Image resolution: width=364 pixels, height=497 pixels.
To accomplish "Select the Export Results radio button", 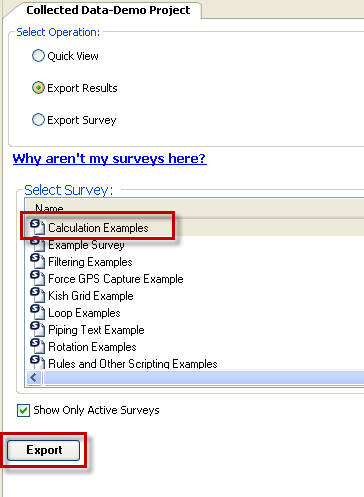I will coord(38,88).
